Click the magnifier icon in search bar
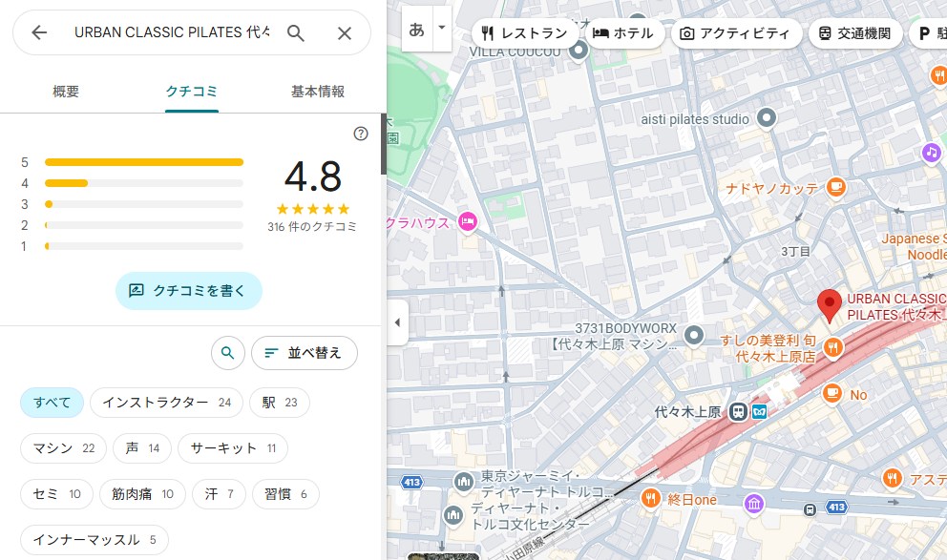The height and width of the screenshot is (560, 947). [296, 32]
